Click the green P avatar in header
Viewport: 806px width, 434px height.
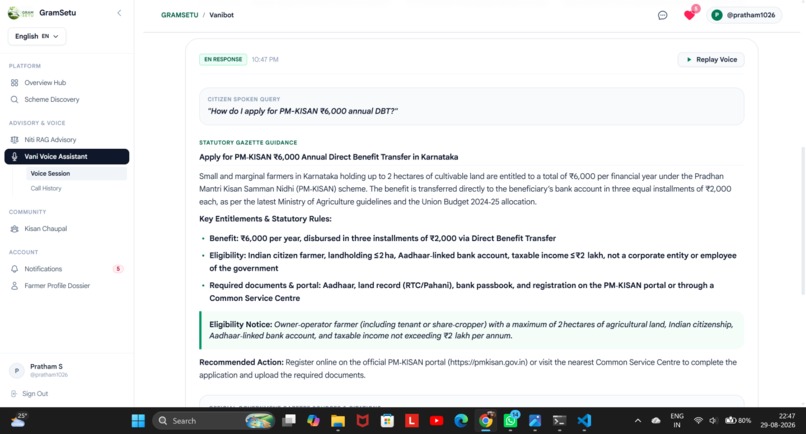[717, 15]
